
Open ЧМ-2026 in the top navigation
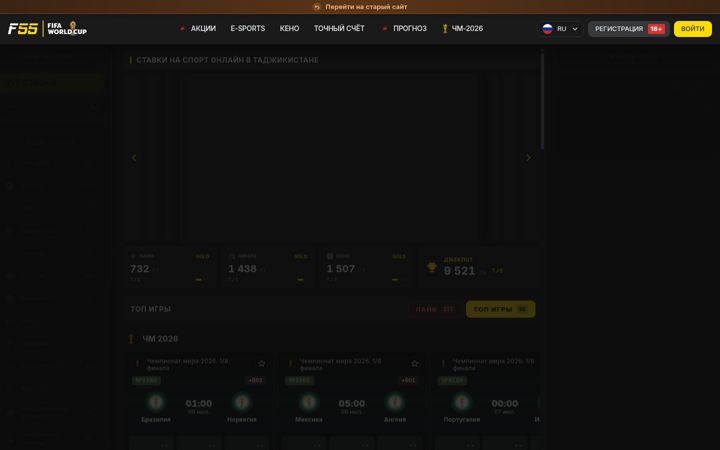pos(467,28)
